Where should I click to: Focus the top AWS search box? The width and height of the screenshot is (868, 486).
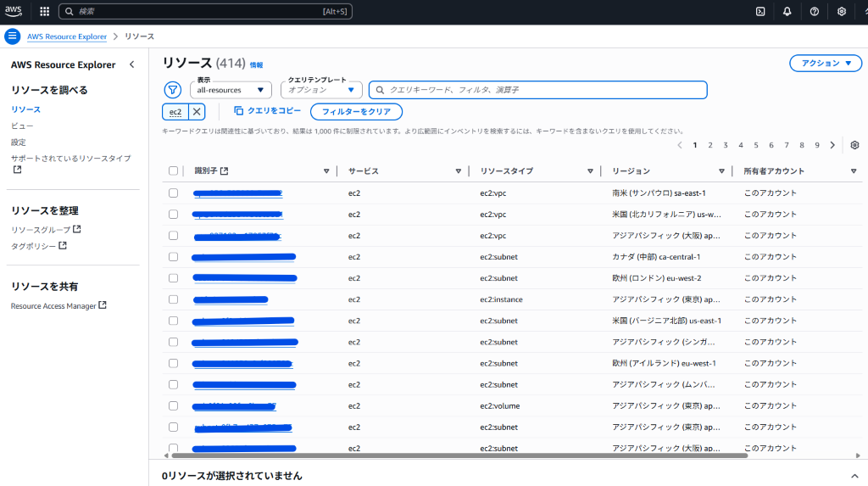point(205,11)
